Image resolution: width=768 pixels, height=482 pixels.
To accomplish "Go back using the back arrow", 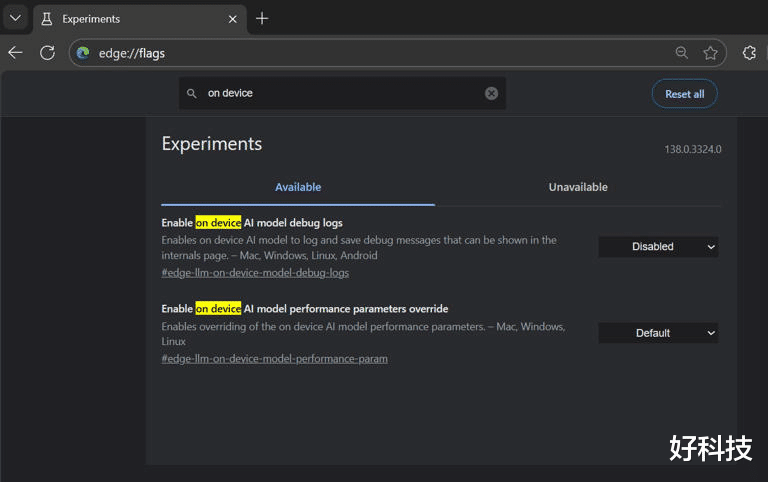I will (16, 53).
